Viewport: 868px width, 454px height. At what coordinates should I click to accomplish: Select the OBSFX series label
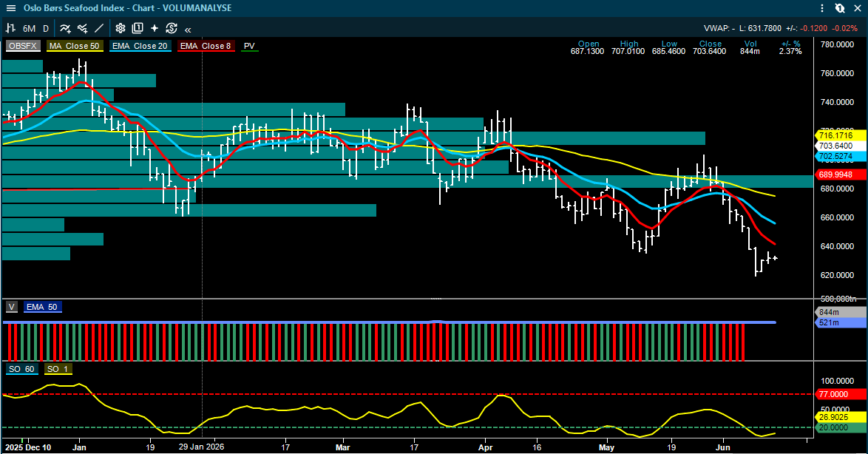(x=23, y=46)
